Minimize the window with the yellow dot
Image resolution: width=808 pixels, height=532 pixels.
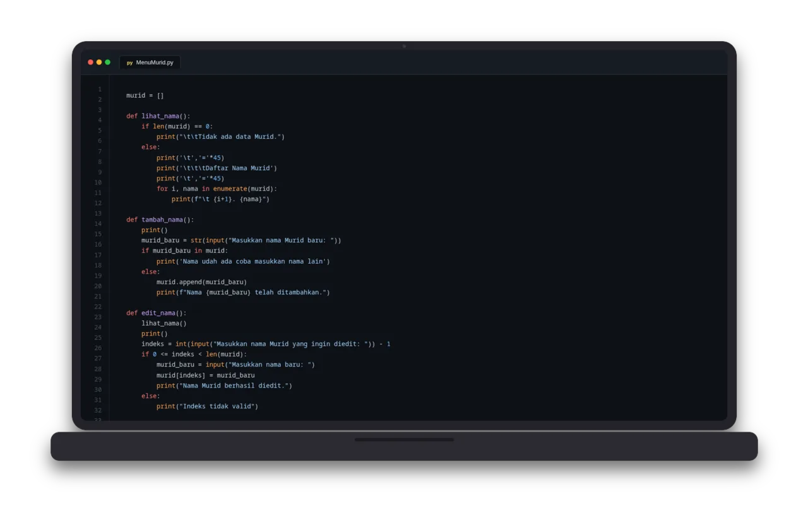click(x=99, y=62)
